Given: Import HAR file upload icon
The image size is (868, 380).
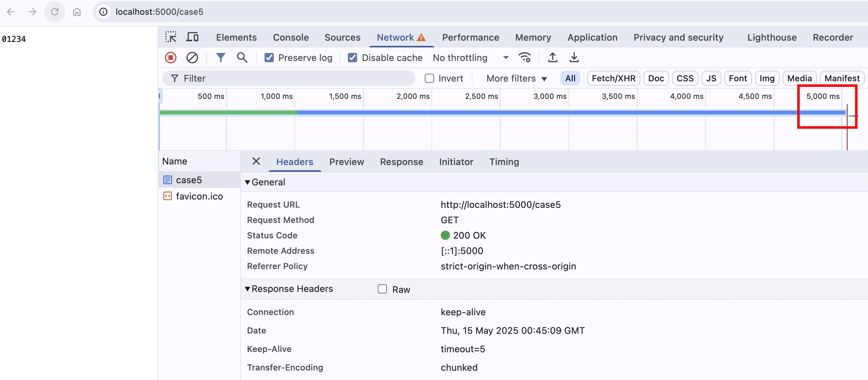Looking at the screenshot, I should click(553, 58).
